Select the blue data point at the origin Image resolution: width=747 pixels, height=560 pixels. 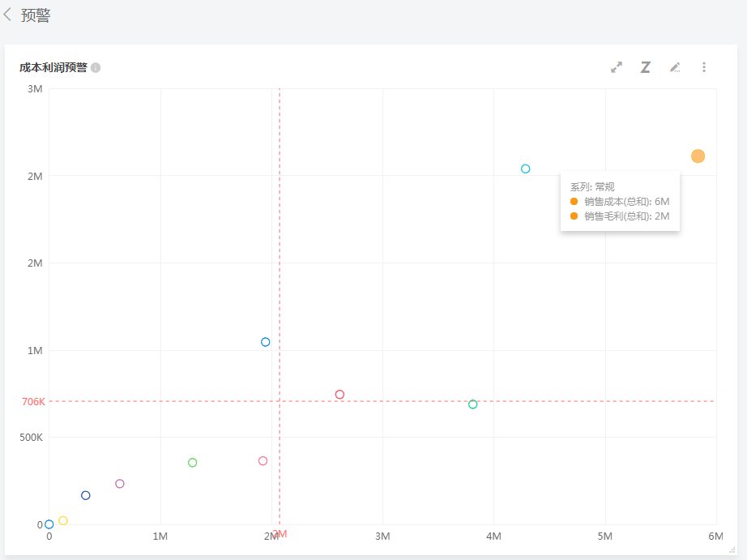point(49,524)
